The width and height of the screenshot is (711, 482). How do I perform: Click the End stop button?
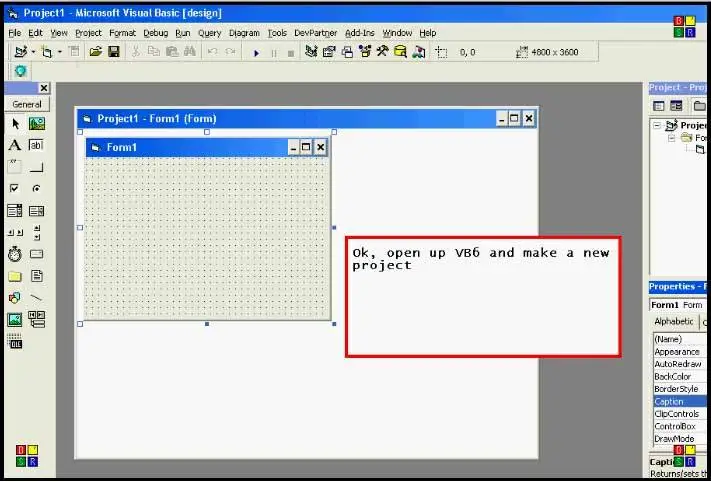pyautogui.click(x=291, y=53)
